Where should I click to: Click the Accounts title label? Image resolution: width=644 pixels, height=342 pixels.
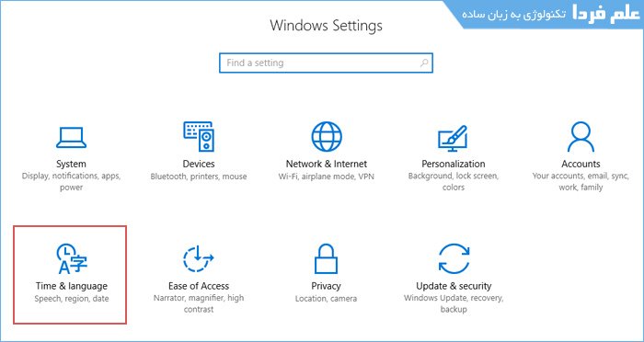point(581,164)
